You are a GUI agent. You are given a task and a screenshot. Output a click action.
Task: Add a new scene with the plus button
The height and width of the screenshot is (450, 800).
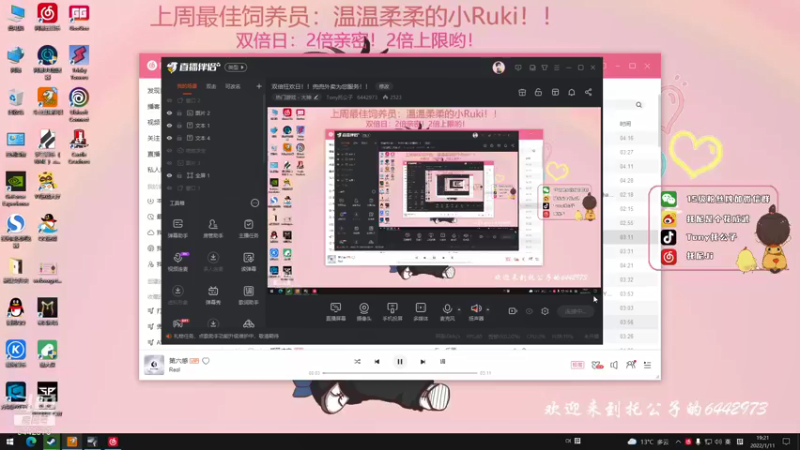259,86
